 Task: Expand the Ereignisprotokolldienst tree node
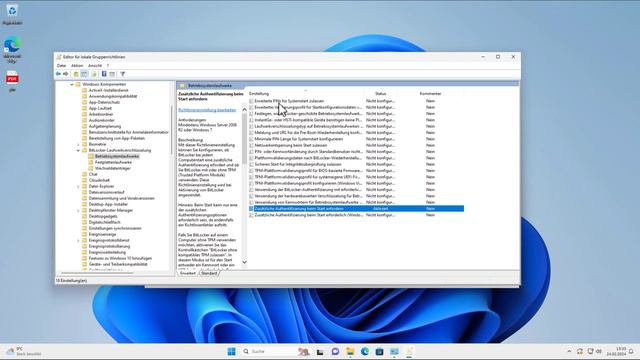tap(78, 240)
